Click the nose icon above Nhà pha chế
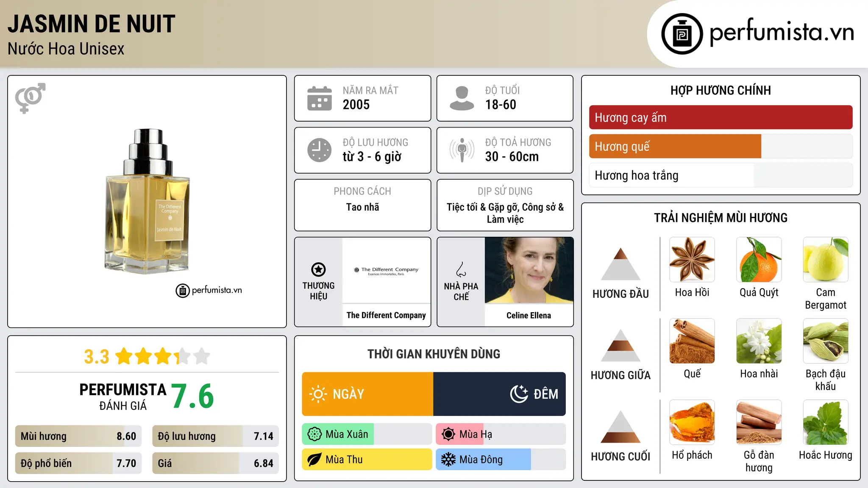Screen dimensions: 868x488 [461, 269]
